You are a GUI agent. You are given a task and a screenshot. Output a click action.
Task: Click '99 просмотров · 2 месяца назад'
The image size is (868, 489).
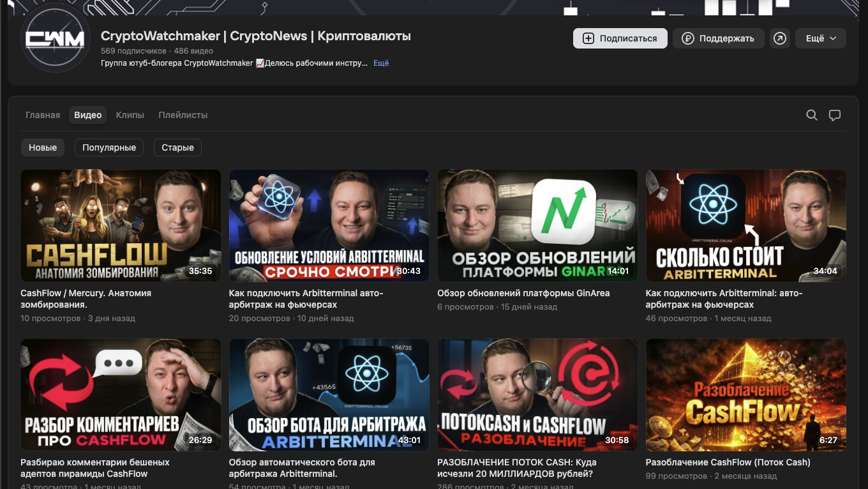point(712,476)
